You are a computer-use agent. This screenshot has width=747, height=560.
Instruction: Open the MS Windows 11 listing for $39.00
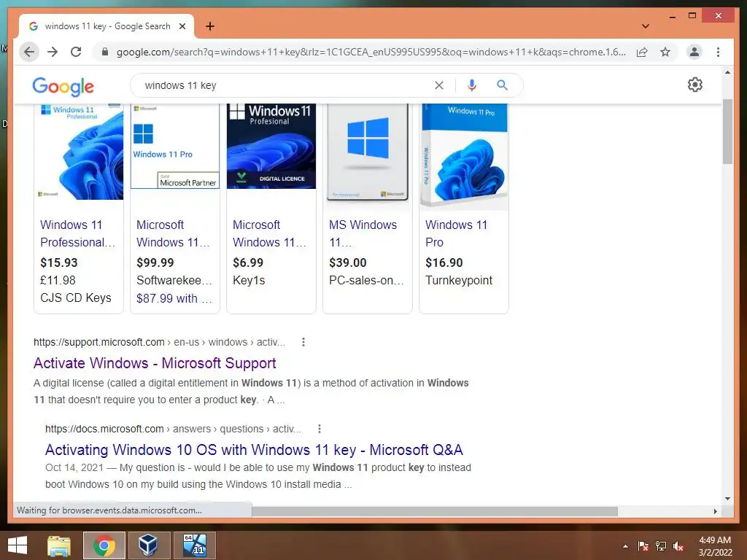pos(363,233)
